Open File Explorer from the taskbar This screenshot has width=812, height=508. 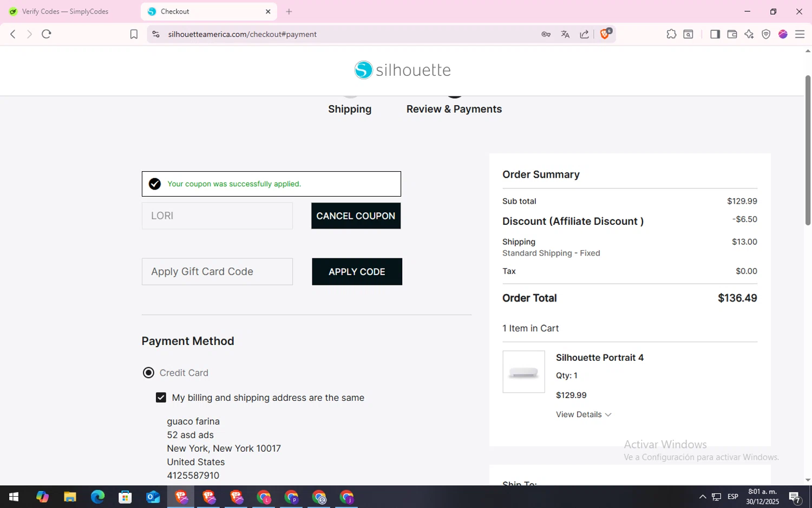pos(70,497)
